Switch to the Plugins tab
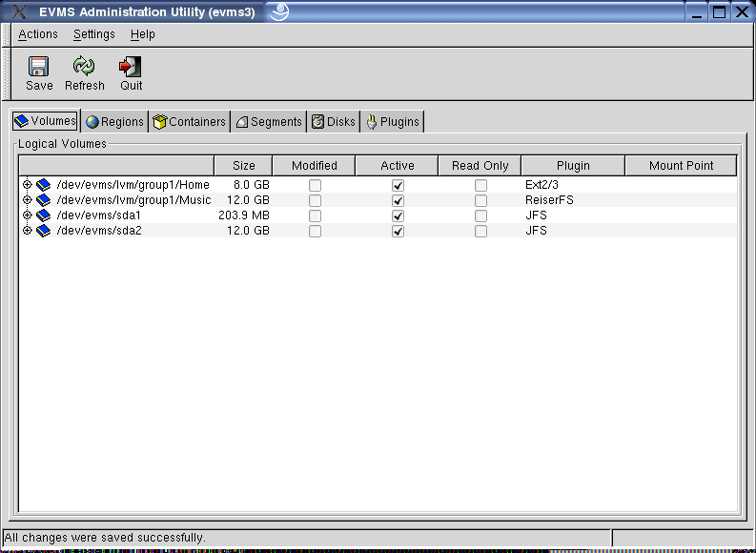The width and height of the screenshot is (756, 553). (392, 122)
